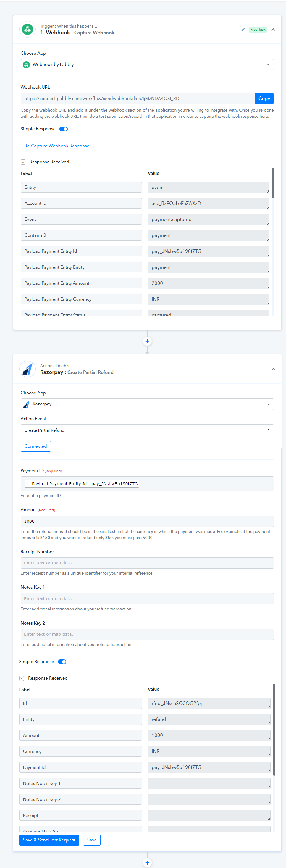Copy the webhook URL
This screenshot has width=286, height=868.
264,99
